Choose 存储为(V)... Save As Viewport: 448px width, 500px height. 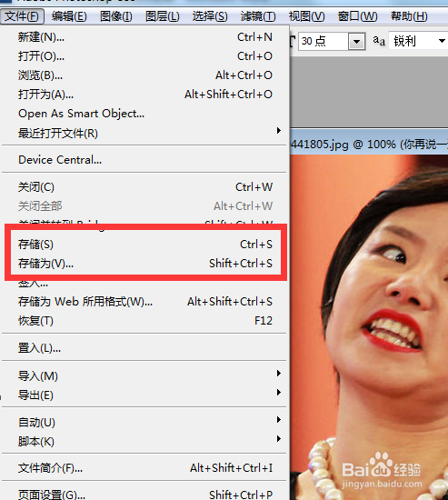tap(144, 264)
